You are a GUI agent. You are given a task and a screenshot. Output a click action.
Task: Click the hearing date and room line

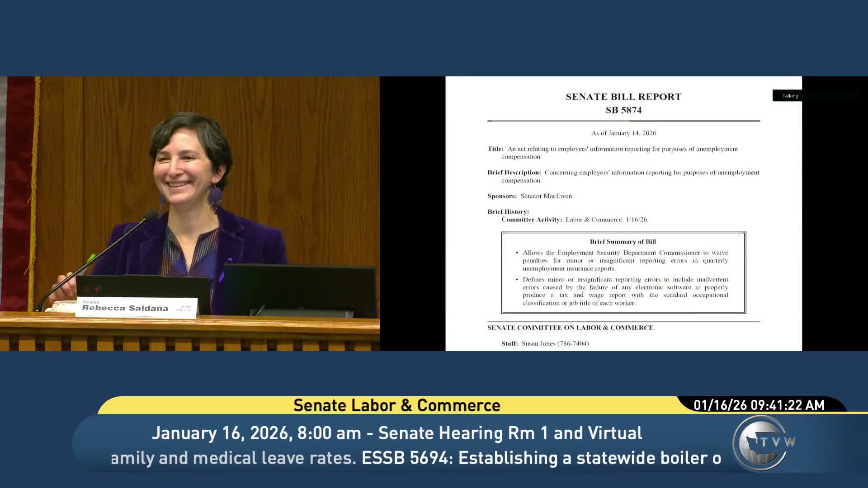pos(396,433)
